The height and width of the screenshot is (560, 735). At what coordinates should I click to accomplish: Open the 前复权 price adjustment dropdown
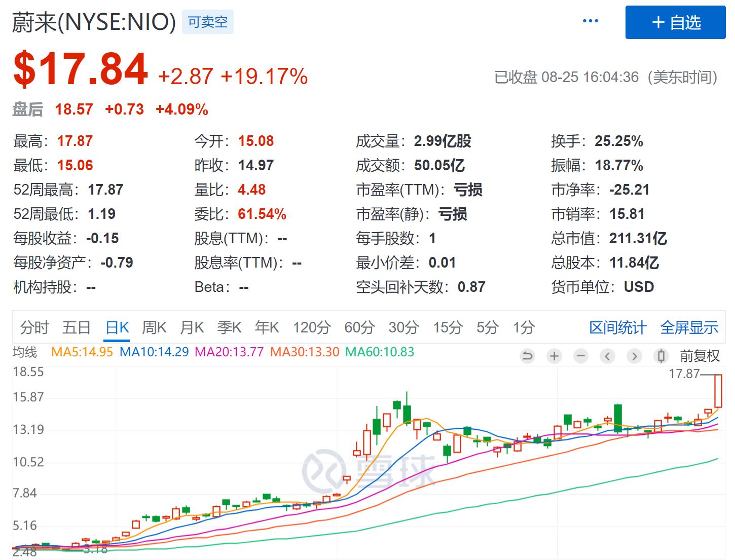(x=700, y=356)
